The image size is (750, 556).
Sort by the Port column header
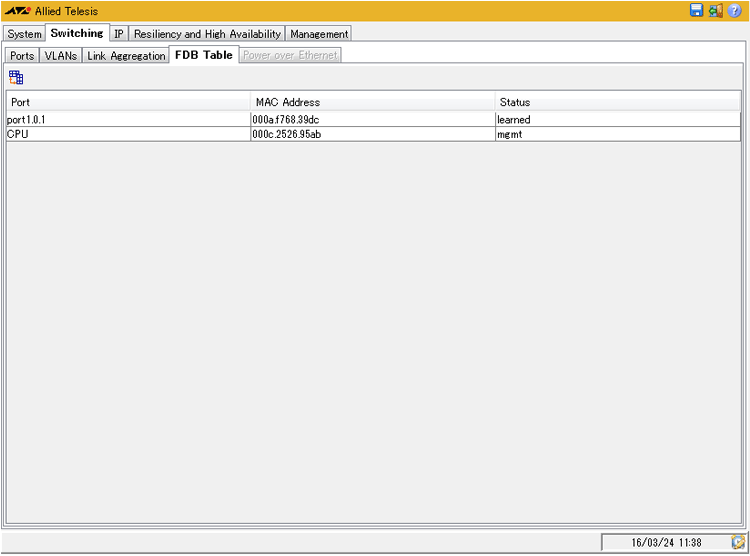click(128, 102)
